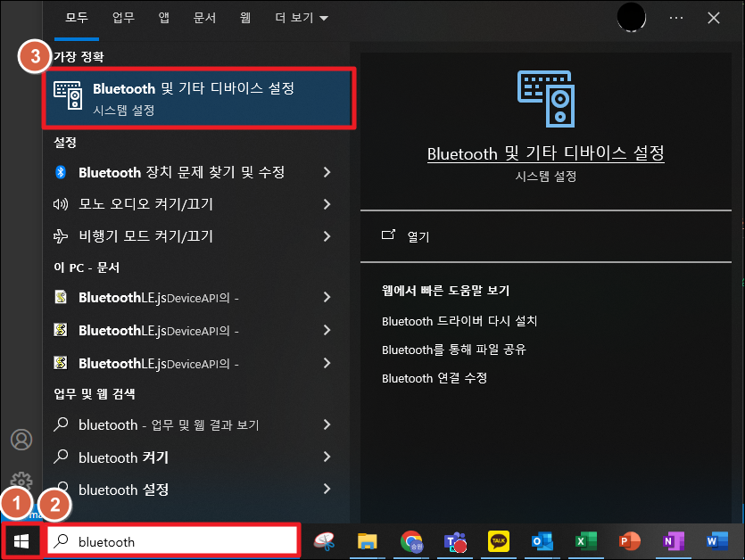Expand Bluetooth 장치 문제 찾기 및 수정 chevron

click(x=327, y=172)
